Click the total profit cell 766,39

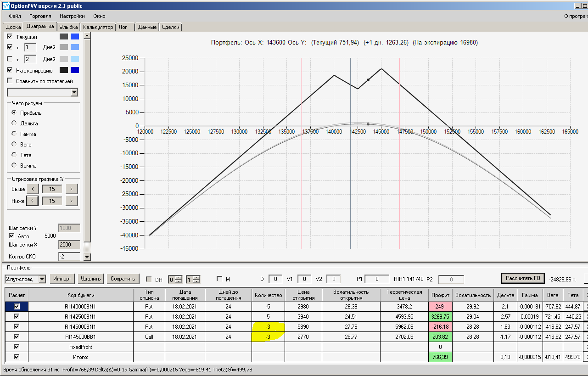440,357
